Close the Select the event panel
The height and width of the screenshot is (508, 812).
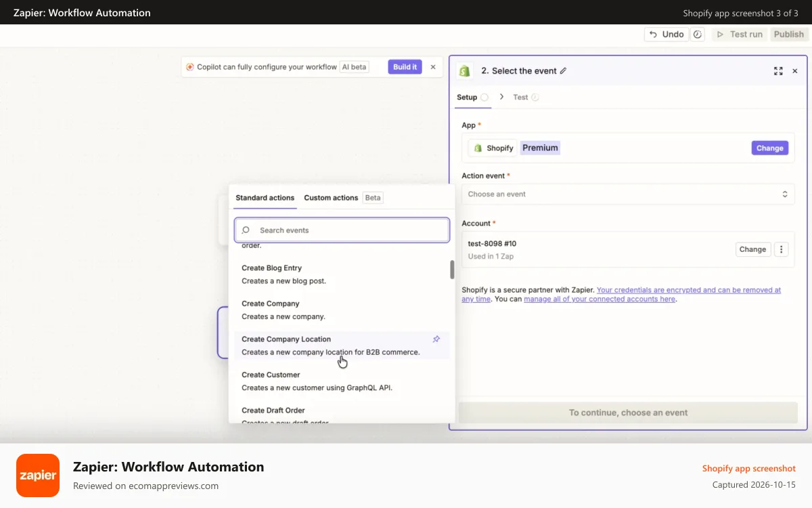tap(795, 70)
